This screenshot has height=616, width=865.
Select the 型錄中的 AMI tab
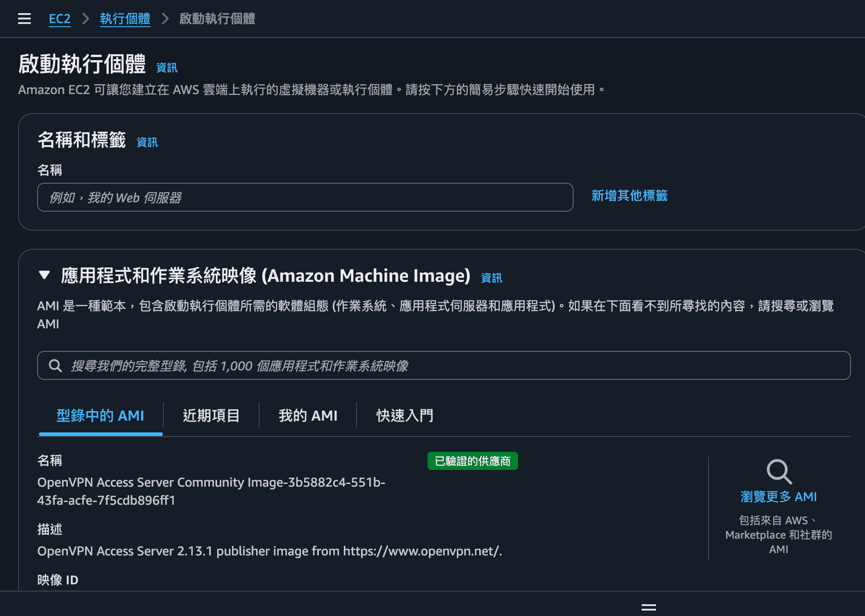pyautogui.click(x=100, y=415)
